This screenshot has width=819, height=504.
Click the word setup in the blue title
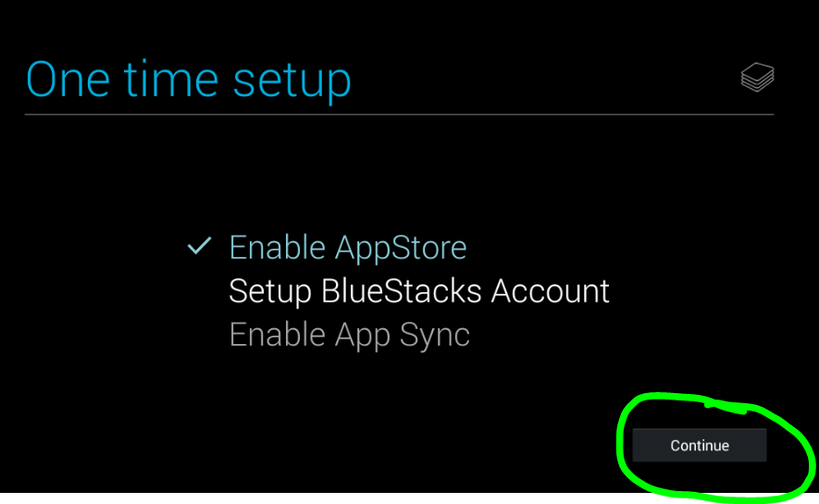(292, 81)
